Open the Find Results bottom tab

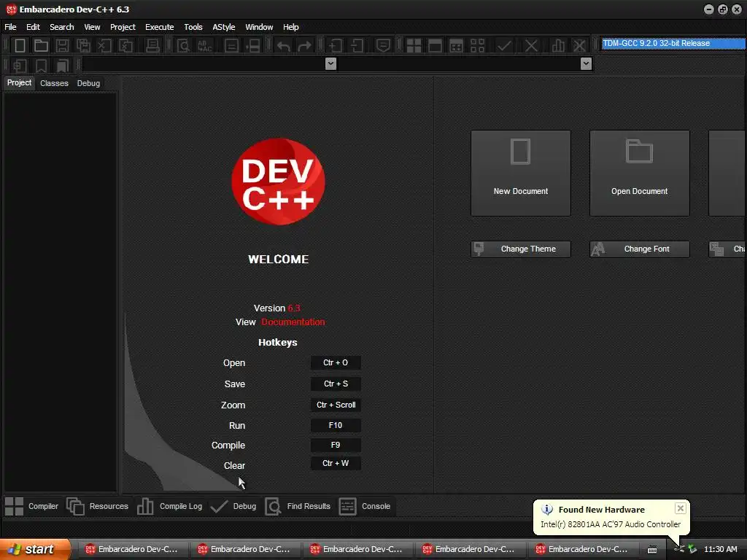[x=298, y=506]
